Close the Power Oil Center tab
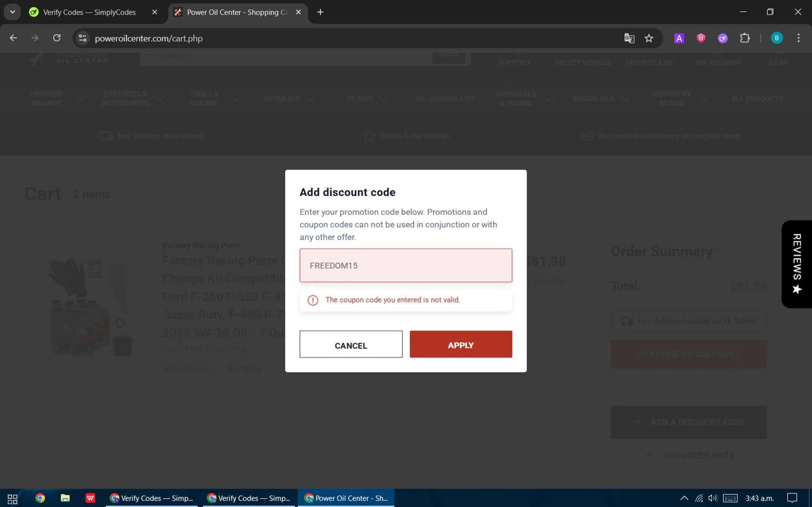The height and width of the screenshot is (507, 812). (298, 12)
